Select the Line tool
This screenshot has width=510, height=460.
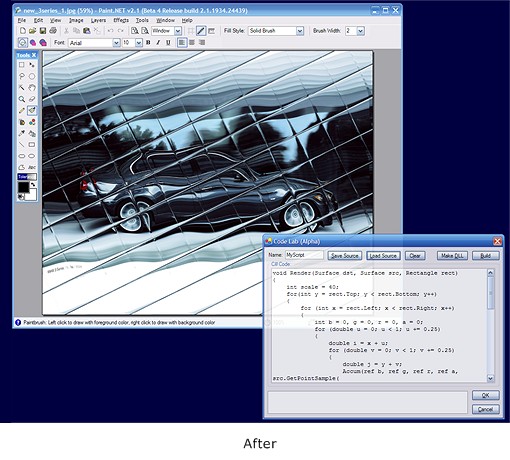point(22,145)
